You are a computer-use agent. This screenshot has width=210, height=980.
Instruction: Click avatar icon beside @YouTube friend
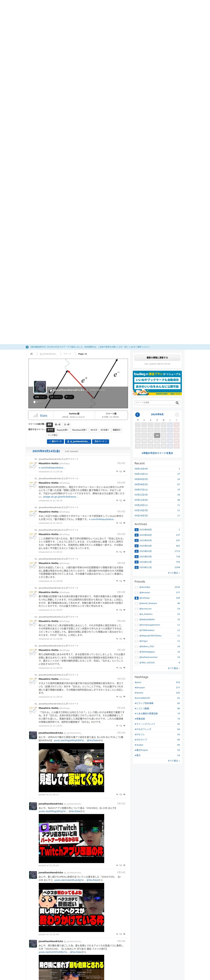136,587
